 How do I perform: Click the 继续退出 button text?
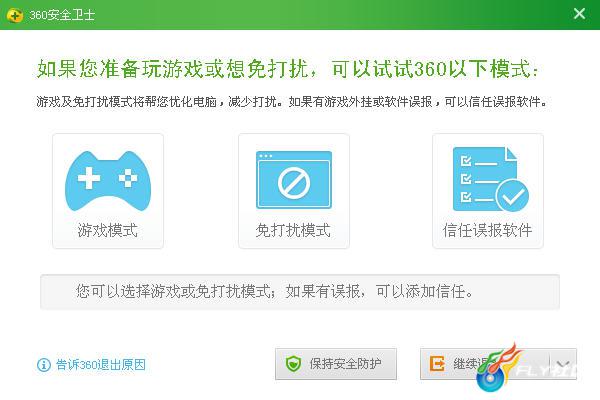click(x=476, y=364)
